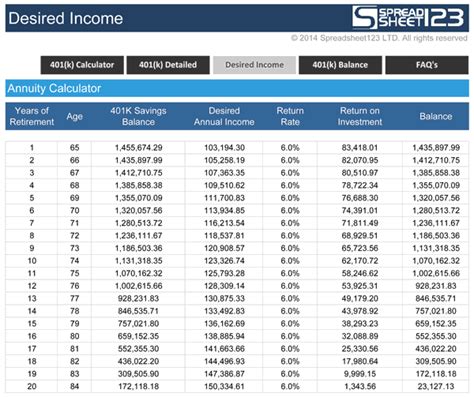The width and height of the screenshot is (474, 397).
Task: Click return on investment 78,722.34
Action: click(x=360, y=185)
